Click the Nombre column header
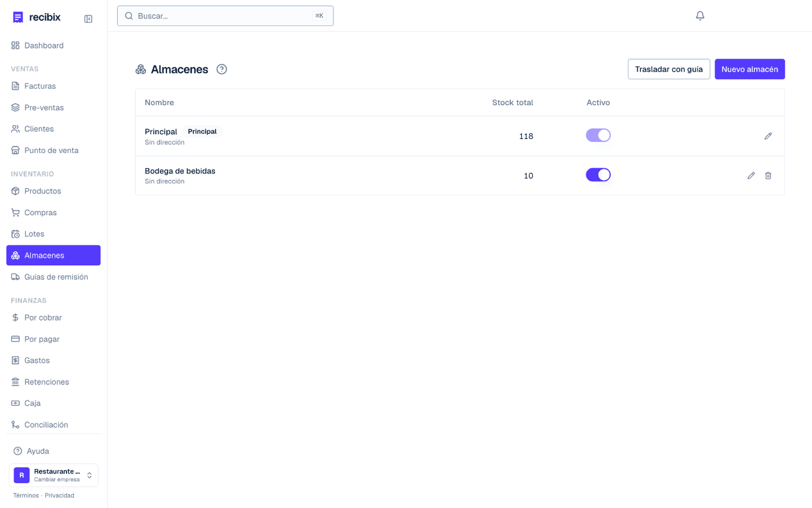 pyautogui.click(x=159, y=102)
